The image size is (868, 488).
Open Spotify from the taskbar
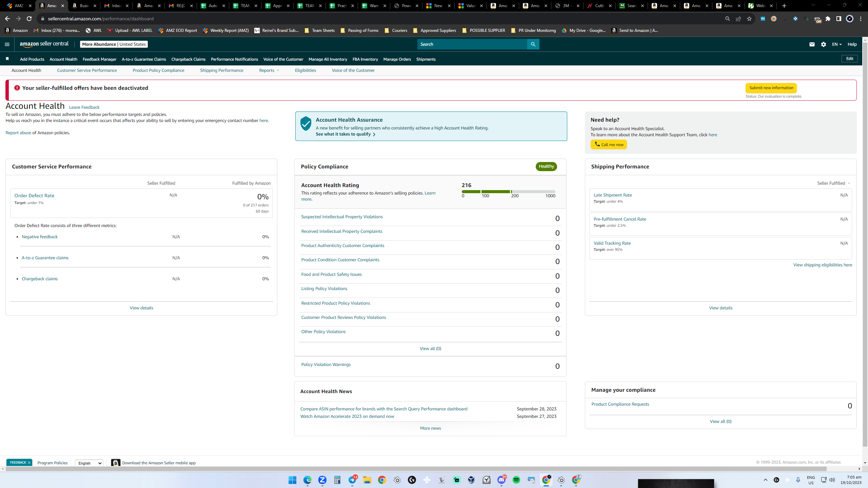(516, 480)
